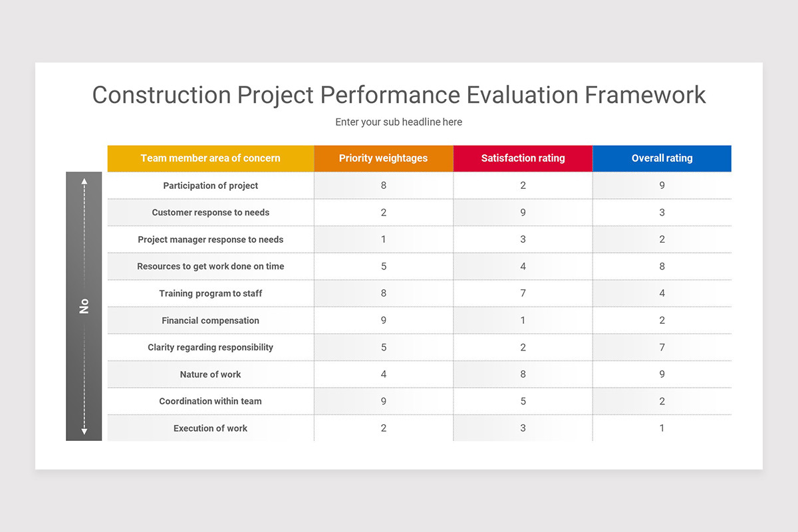This screenshot has height=532, width=798.
Task: Select Customer response to needs cell
Action: tap(210, 213)
